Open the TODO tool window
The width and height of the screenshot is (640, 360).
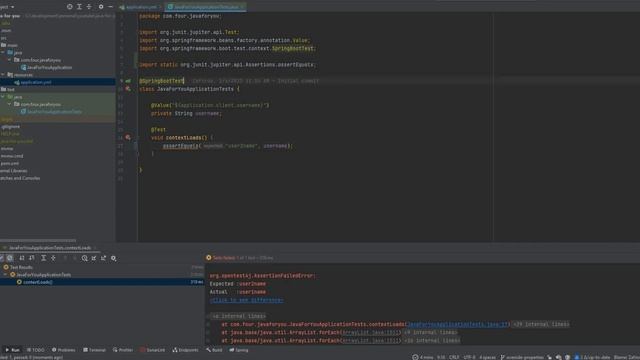point(36,350)
